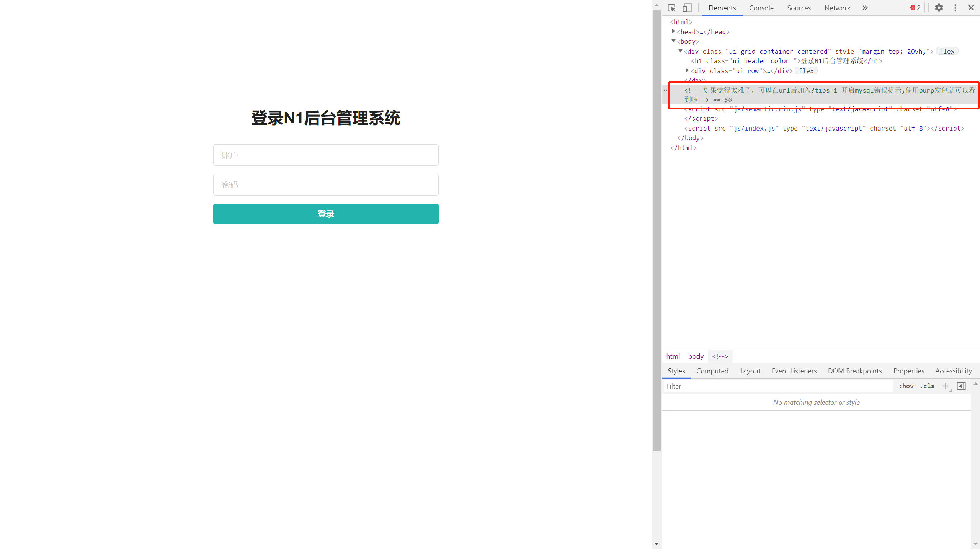Click the more DevTools tabs chevron

point(864,7)
